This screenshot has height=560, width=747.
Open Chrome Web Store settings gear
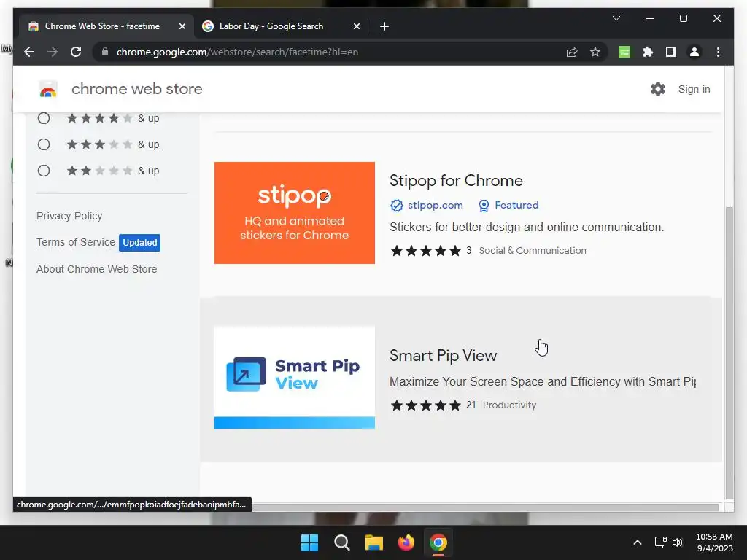[658, 89]
